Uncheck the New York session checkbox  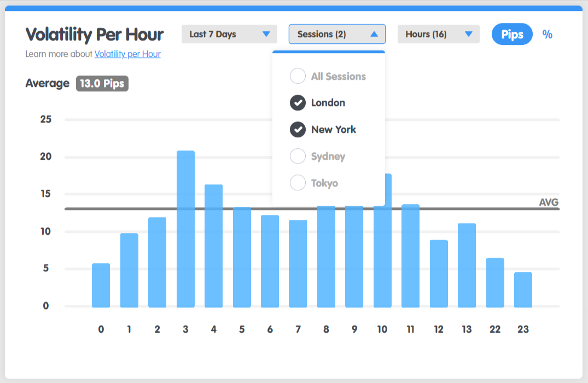click(x=298, y=130)
